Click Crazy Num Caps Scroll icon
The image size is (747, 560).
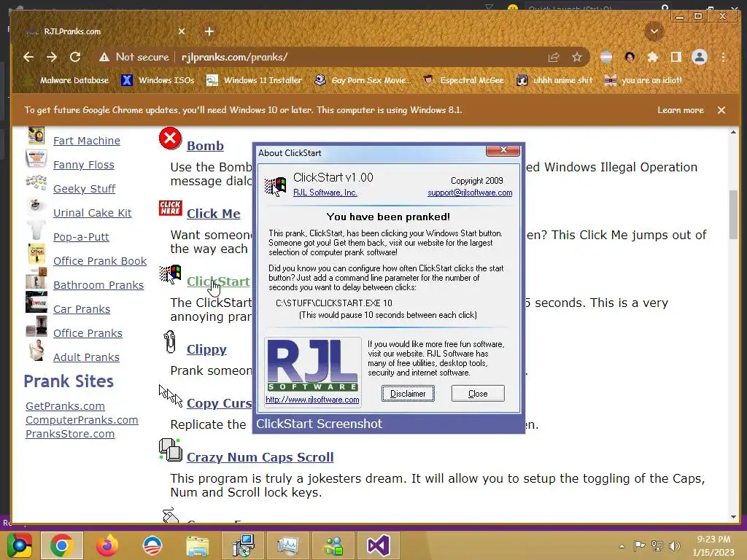[x=171, y=450]
